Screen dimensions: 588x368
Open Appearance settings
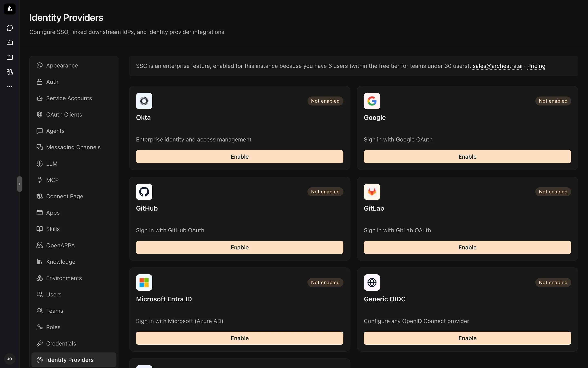coord(74,65)
